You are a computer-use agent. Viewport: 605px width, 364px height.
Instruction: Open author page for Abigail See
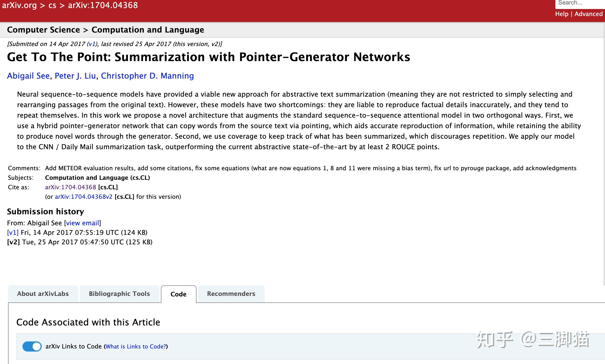[28, 76]
